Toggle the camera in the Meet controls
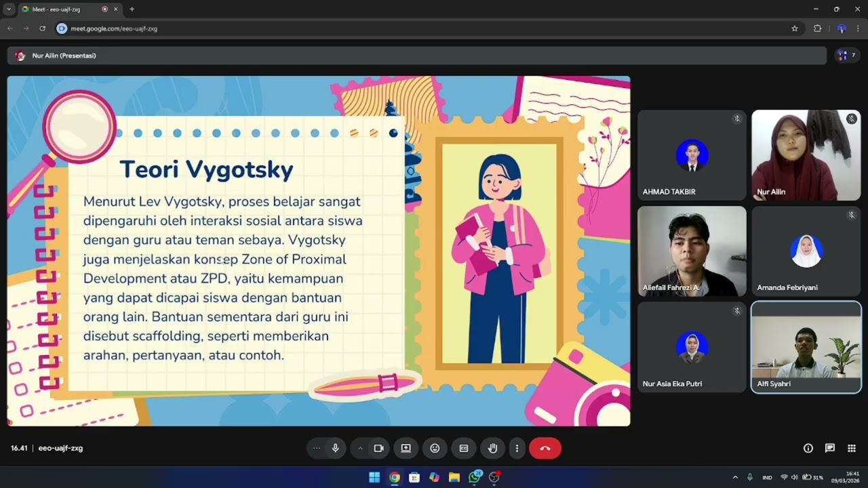Viewport: 868px width, 488px height. click(379, 448)
